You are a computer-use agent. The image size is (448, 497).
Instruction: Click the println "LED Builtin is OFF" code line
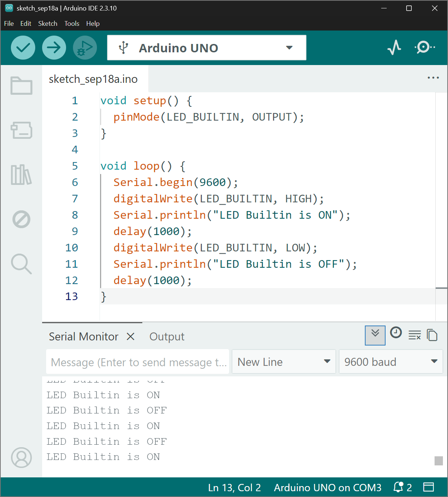click(235, 264)
